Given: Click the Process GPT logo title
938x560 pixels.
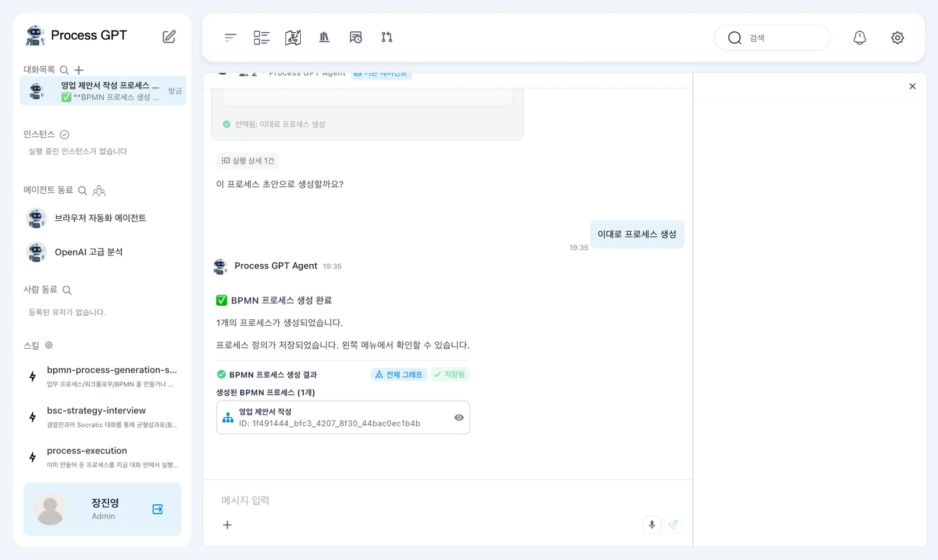Looking at the screenshot, I should 76,36.
